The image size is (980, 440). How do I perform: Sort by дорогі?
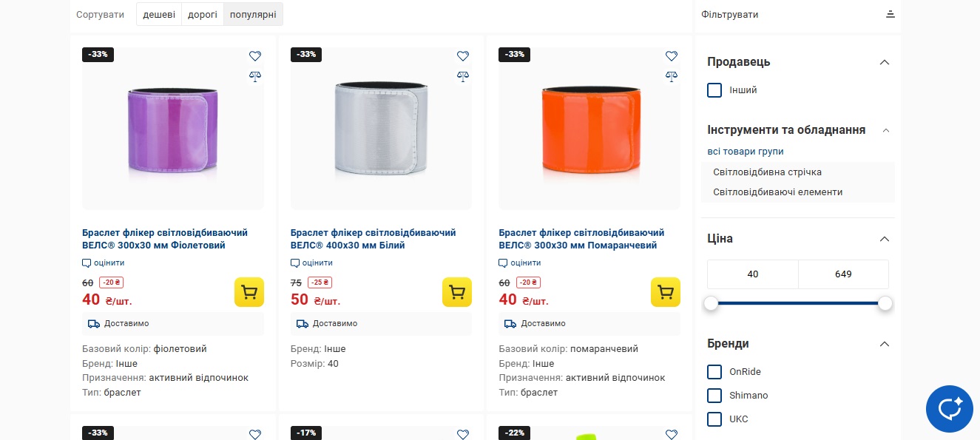coord(203,14)
